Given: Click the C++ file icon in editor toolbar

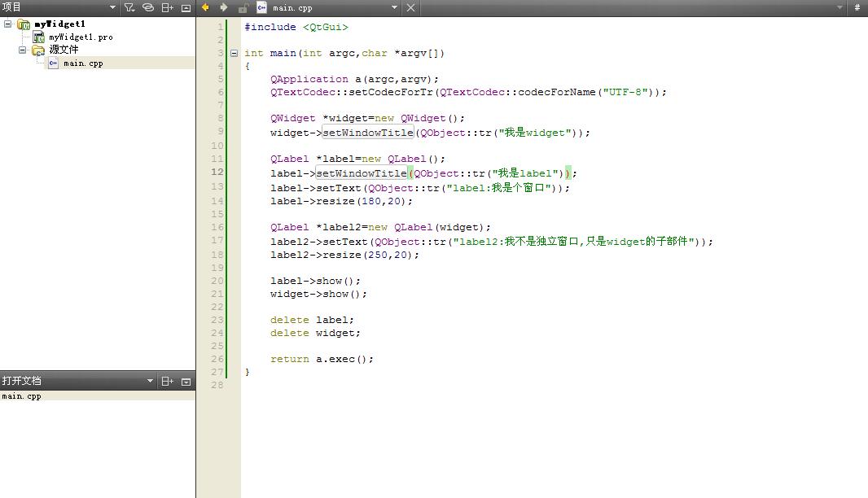Looking at the screenshot, I should (262, 8).
